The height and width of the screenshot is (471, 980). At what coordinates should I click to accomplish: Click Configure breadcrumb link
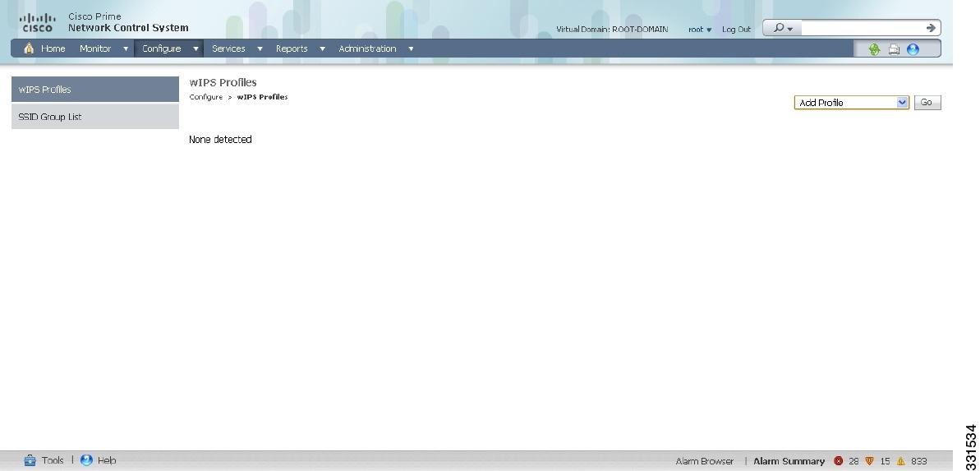click(x=205, y=97)
